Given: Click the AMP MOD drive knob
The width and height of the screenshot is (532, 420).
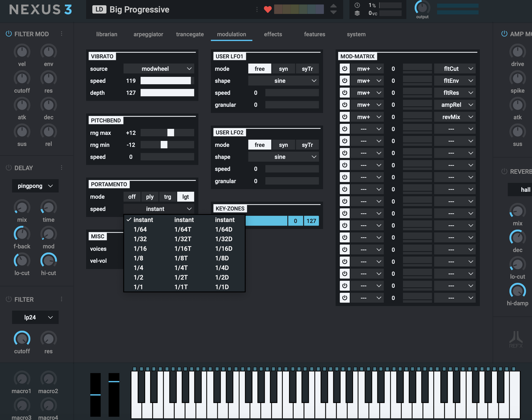Looking at the screenshot, I should point(518,52).
